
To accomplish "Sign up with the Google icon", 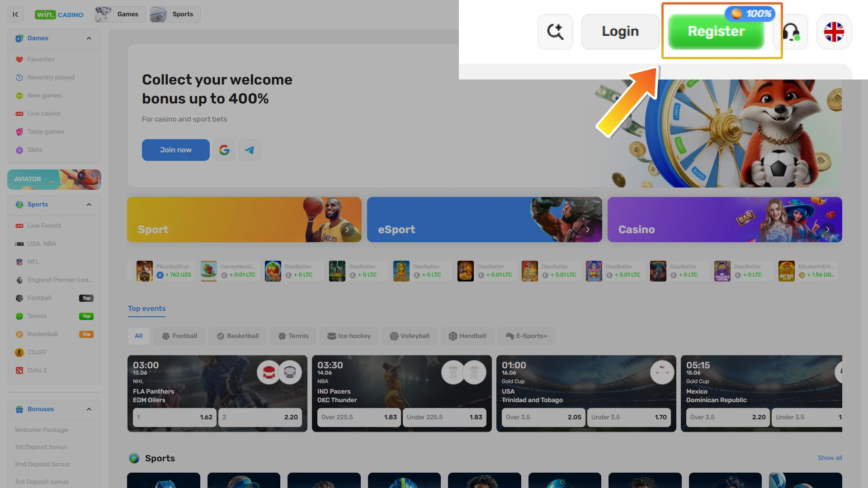I will click(224, 150).
